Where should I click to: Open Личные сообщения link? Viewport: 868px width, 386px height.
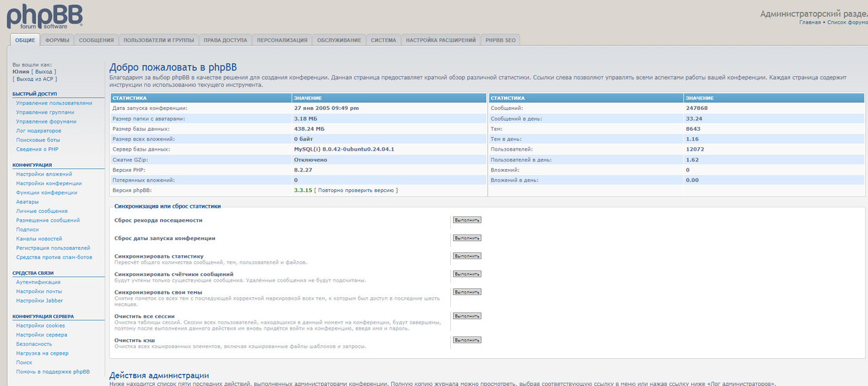coord(42,211)
